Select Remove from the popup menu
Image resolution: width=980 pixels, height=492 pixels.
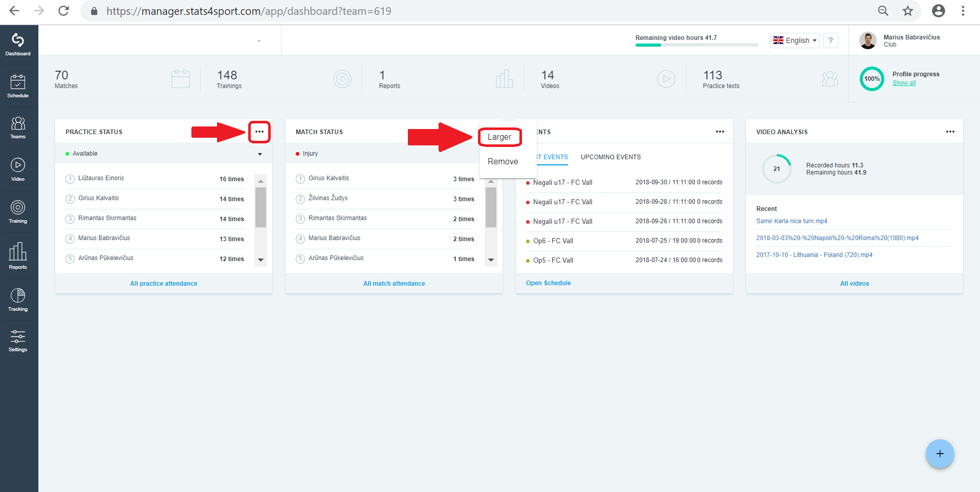[x=503, y=161]
